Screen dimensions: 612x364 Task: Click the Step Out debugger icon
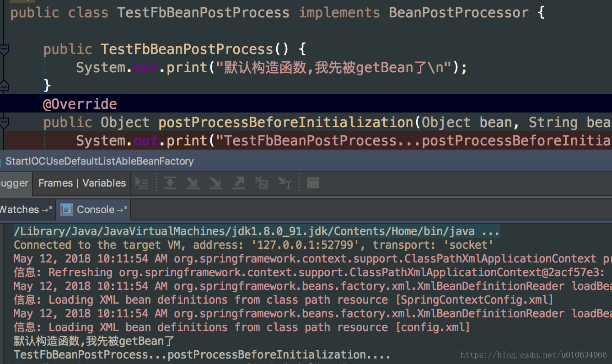pos(239,183)
